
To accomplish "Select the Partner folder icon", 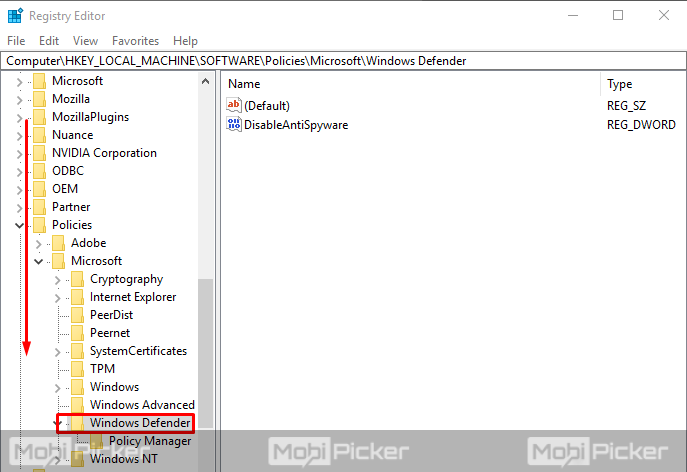I will [39, 207].
